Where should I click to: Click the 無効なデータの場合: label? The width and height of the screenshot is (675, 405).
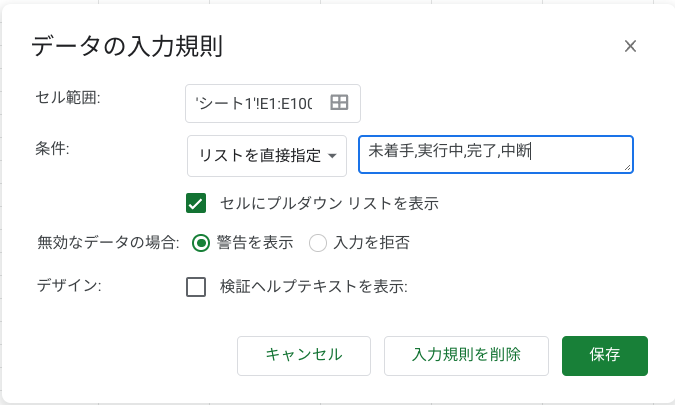(x=108, y=242)
